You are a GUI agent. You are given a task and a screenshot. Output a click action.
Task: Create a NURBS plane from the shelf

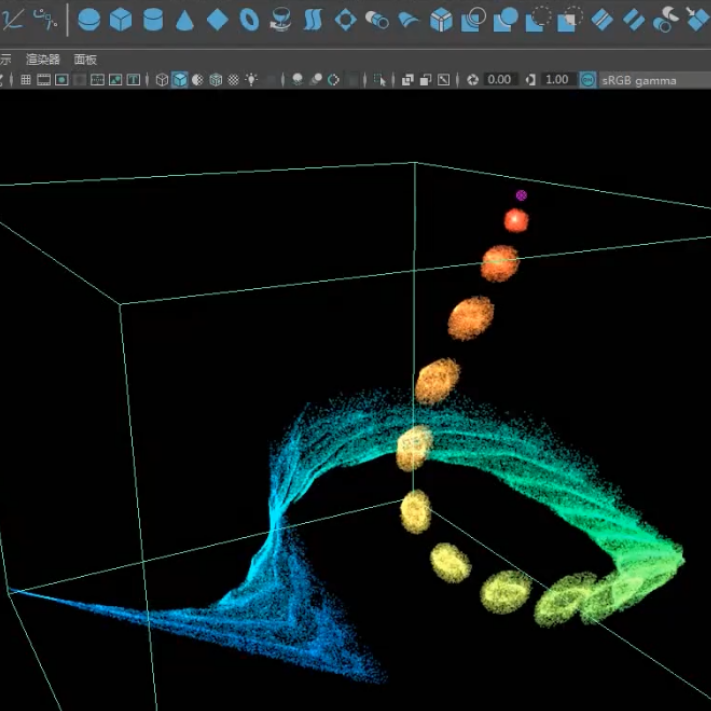click(x=217, y=20)
